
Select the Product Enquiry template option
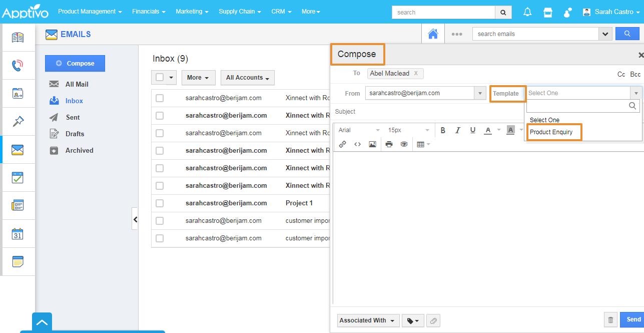pos(551,132)
